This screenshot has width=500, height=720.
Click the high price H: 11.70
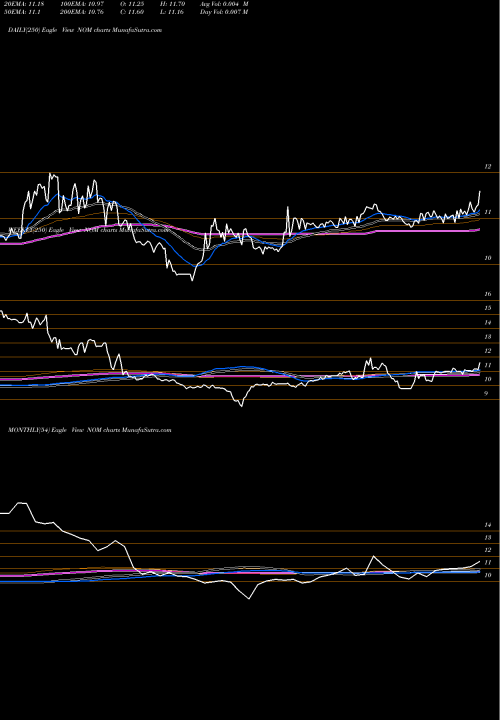click(172, 4)
